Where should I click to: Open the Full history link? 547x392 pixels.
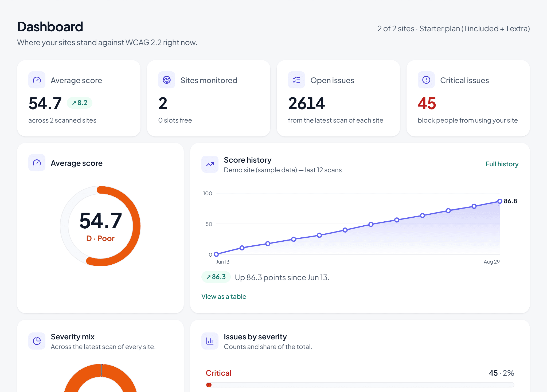click(502, 164)
